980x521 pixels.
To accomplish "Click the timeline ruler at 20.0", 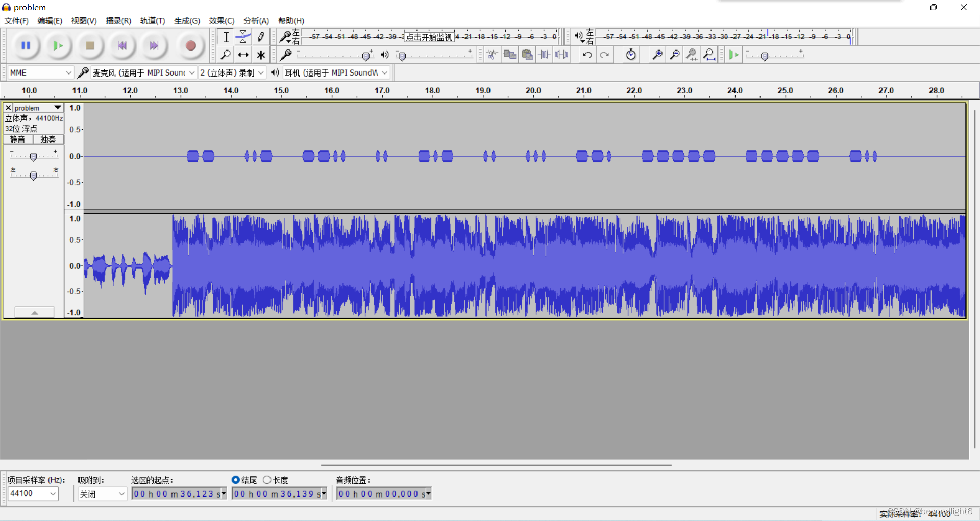I will (533, 91).
